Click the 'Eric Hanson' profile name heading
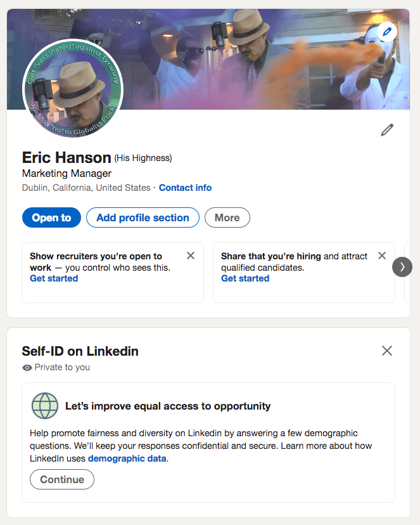The height and width of the screenshot is (525, 420). pos(67,157)
